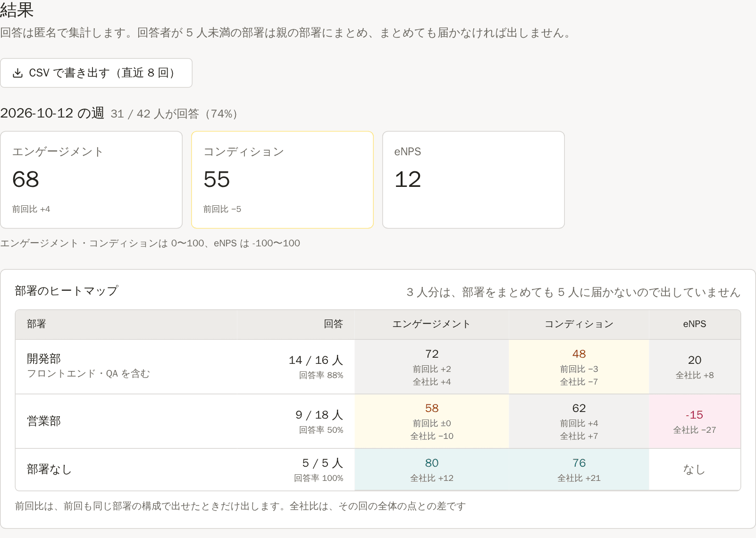Screen dimensions: 756x538
Task: Click the 前回比 −5 text in condition card
Action: [222, 210]
